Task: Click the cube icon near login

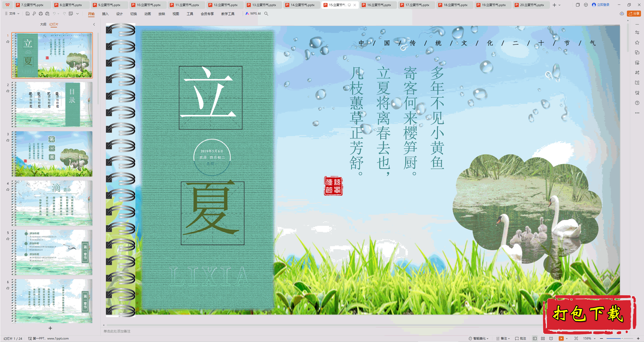Action: coord(586,5)
